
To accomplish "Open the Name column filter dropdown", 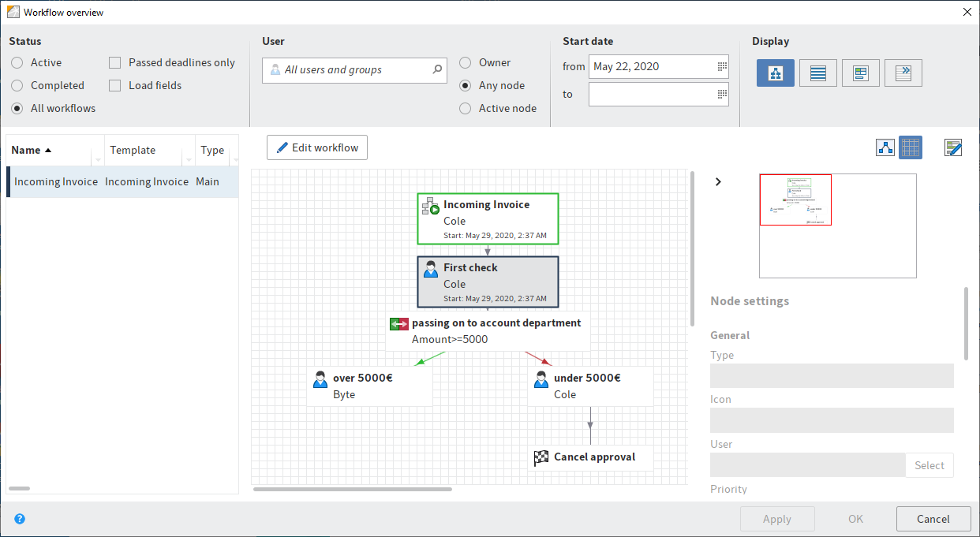I will pos(99,160).
